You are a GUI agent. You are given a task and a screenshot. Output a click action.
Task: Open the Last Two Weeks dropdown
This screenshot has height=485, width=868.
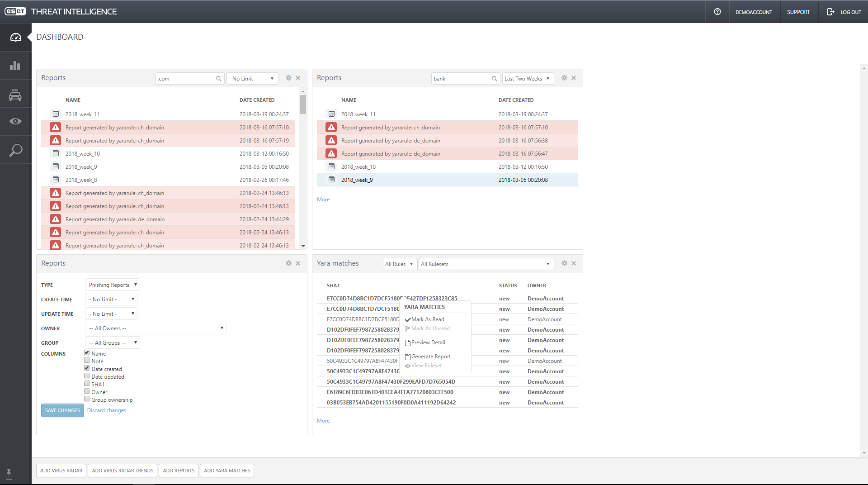(x=528, y=79)
